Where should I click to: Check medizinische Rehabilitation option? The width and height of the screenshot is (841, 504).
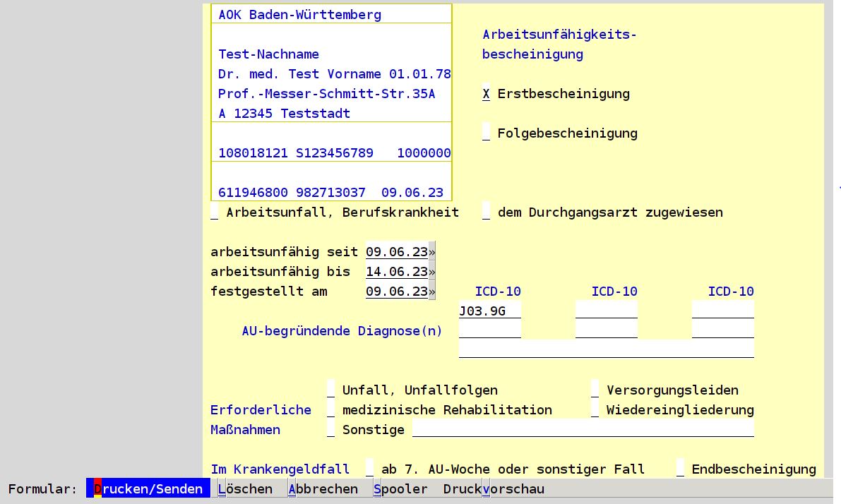(330, 409)
